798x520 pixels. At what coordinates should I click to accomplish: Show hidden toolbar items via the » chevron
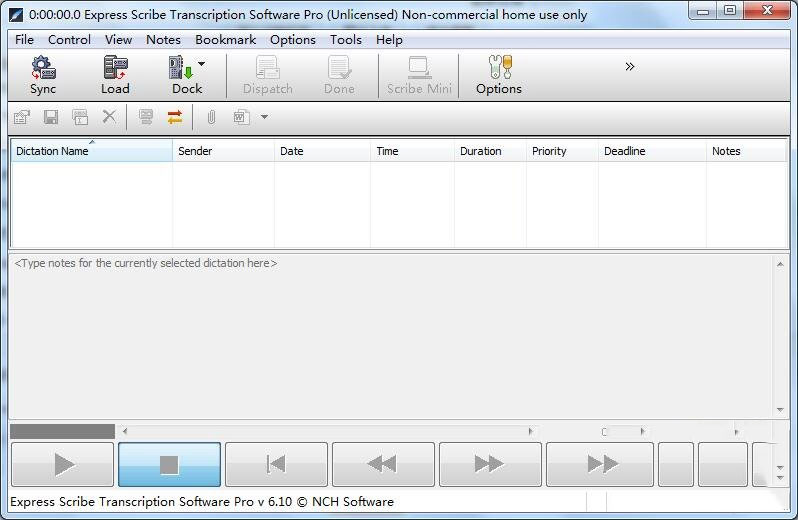630,67
